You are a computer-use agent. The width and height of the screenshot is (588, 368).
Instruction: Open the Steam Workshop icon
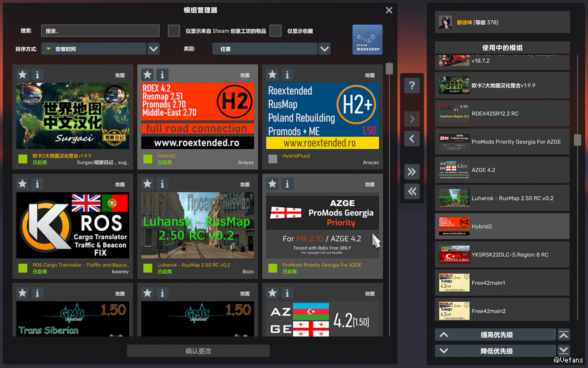click(x=367, y=40)
